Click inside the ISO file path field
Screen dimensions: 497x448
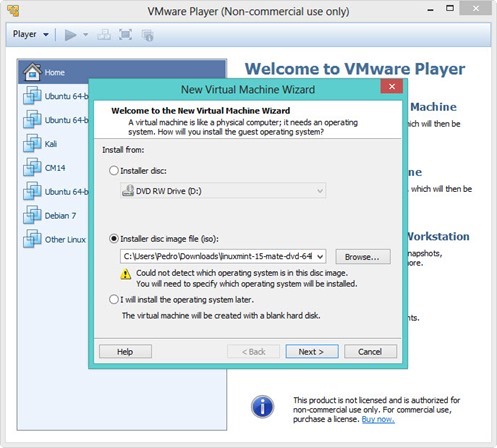click(217, 257)
